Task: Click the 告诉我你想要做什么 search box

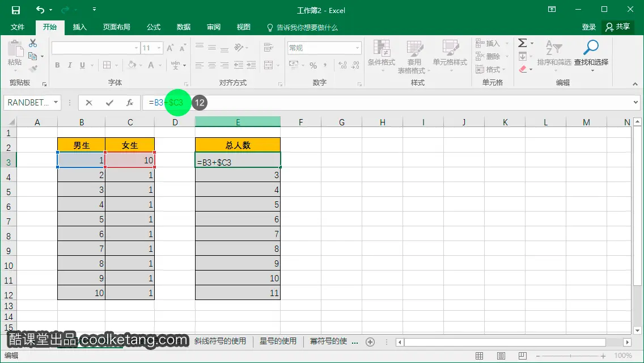Action: pyautogui.click(x=302, y=28)
